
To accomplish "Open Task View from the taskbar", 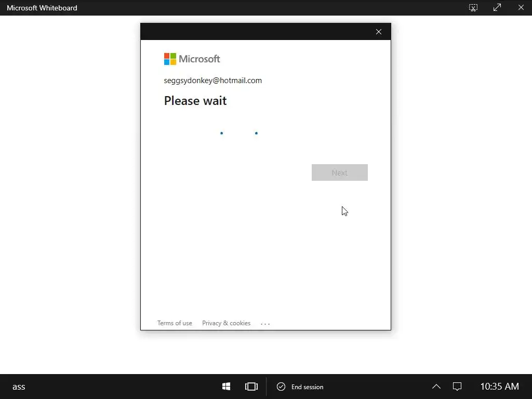I will click(x=251, y=387).
